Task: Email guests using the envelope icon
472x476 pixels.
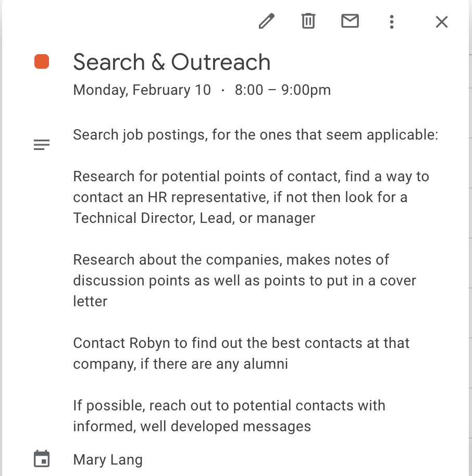Action: pyautogui.click(x=350, y=21)
